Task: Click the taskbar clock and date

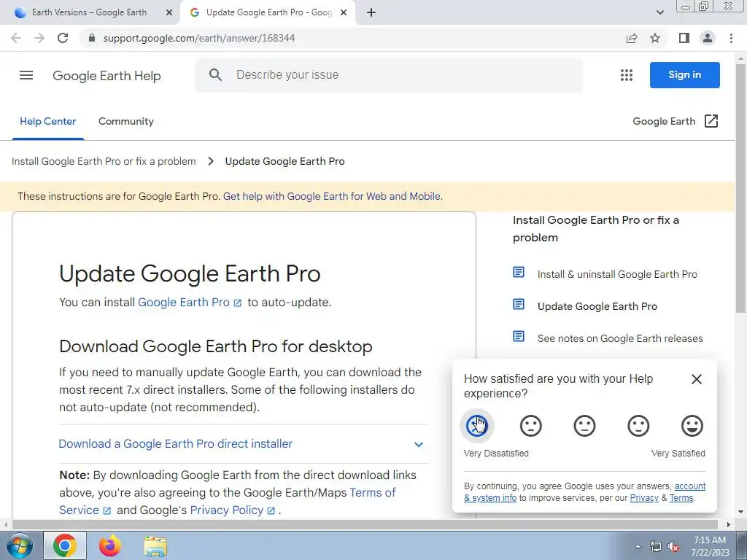Action: coord(710,546)
